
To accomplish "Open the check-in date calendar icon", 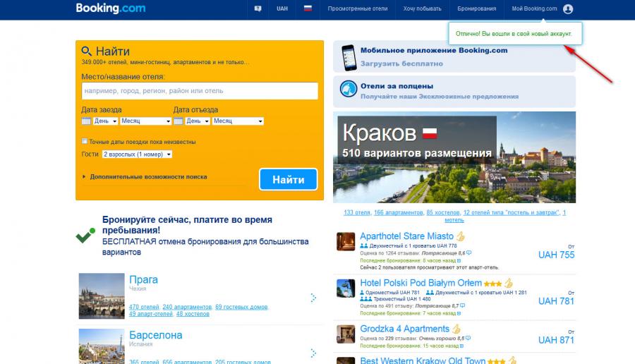I will click(86, 121).
